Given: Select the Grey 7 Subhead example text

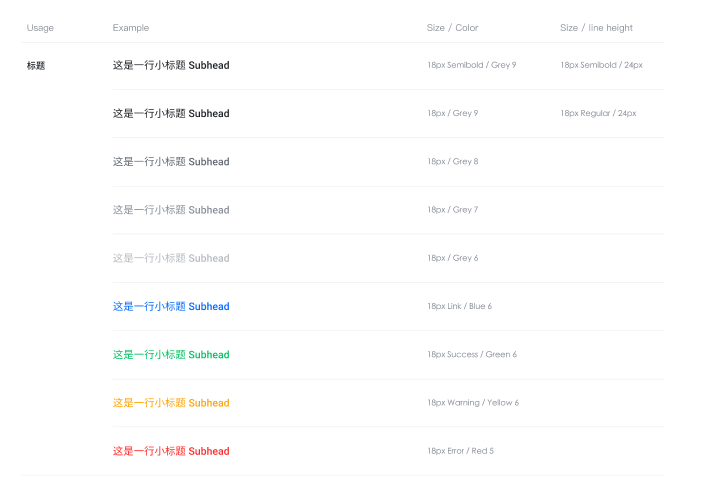Looking at the screenshot, I should (x=171, y=210).
